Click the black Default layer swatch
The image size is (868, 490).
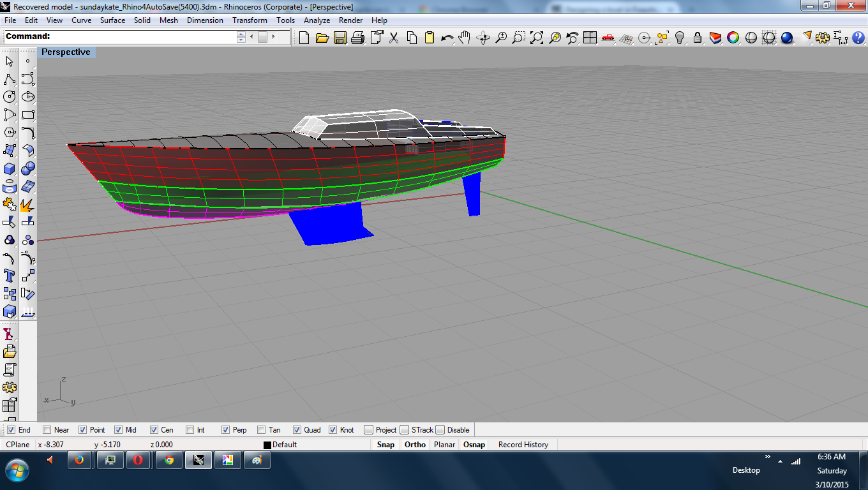point(268,445)
